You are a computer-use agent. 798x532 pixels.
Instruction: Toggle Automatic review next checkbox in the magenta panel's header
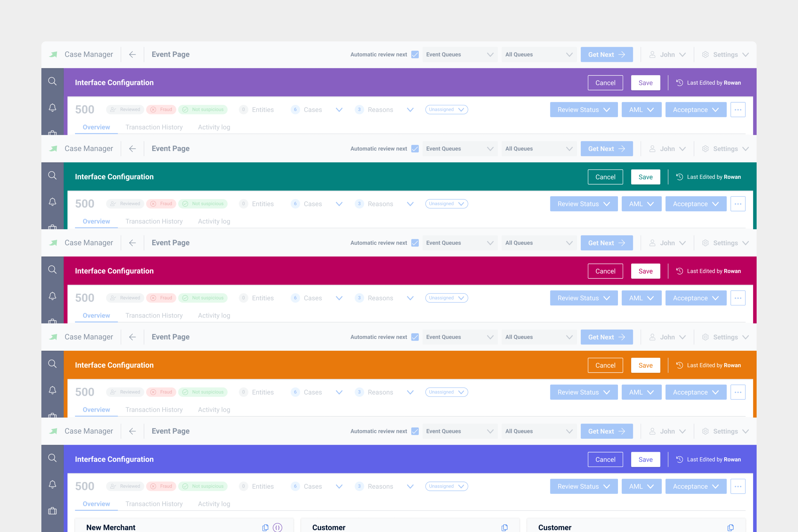(415, 243)
